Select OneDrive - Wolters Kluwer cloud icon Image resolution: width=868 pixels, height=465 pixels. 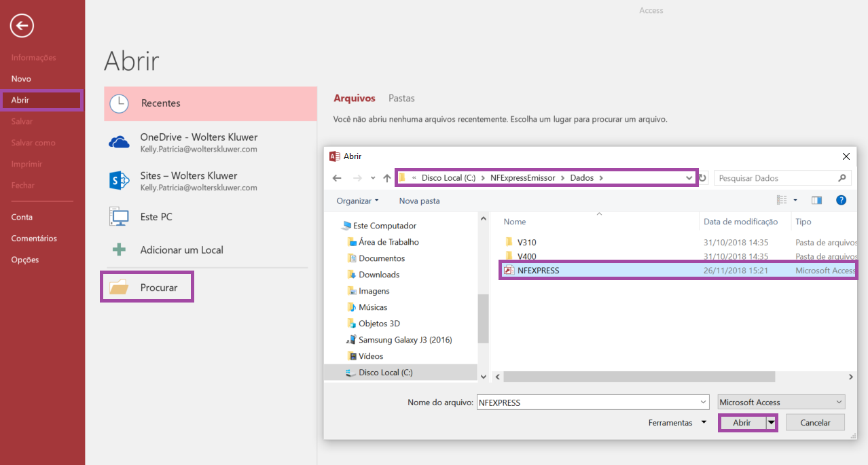click(x=119, y=142)
